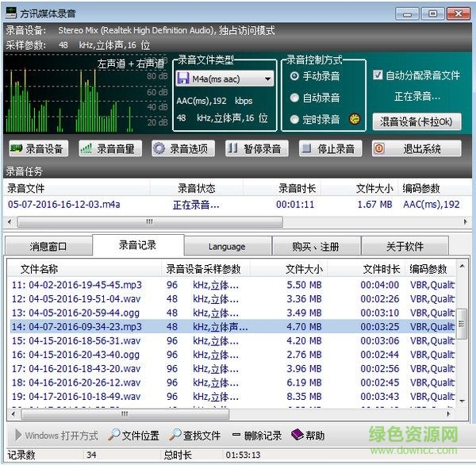The image size is (476, 465).
Task: Click 退出系统 to exit program
Action: tap(416, 148)
